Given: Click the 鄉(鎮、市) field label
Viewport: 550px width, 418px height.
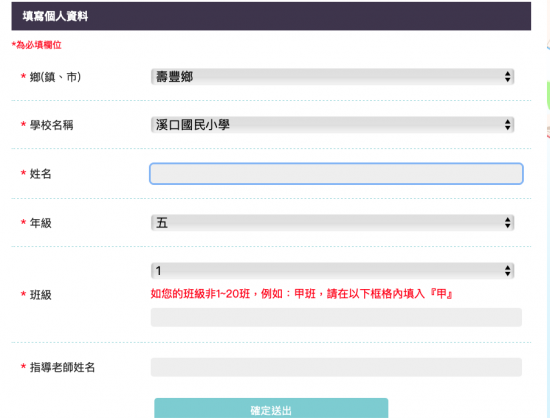Looking at the screenshot, I should 55,77.
